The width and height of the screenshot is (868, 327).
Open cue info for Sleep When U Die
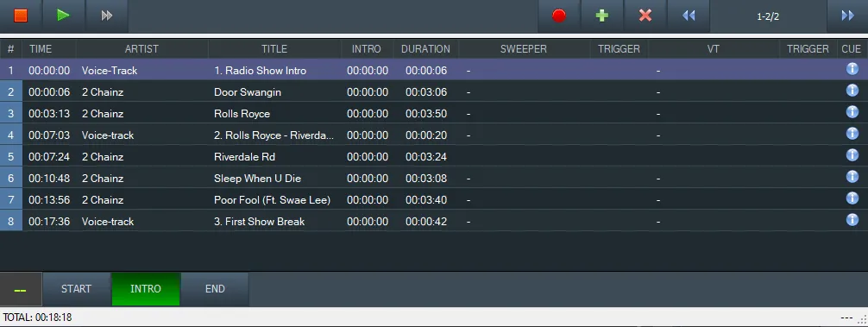tap(852, 177)
